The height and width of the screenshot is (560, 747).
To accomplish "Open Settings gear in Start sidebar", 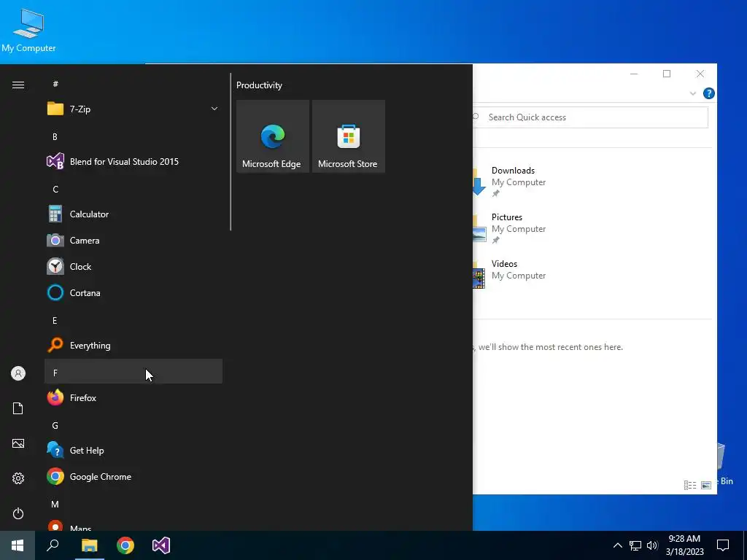I will coord(18,478).
